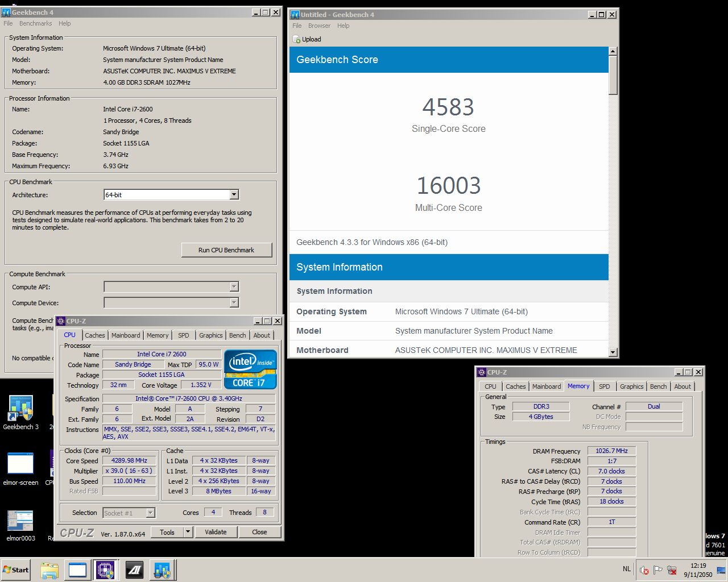Select the ASUS AI Suite taskbar icon
Image resolution: width=728 pixels, height=582 pixels.
[x=134, y=570]
